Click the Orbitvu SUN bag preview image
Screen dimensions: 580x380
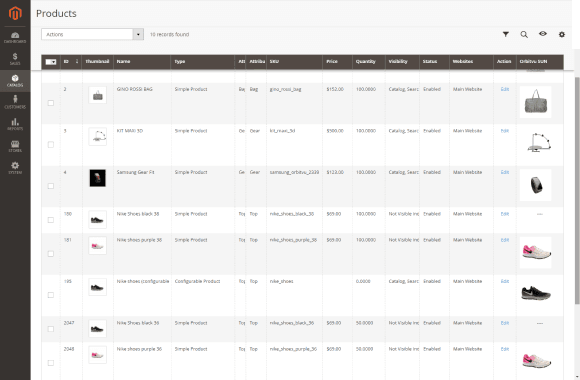(536, 102)
